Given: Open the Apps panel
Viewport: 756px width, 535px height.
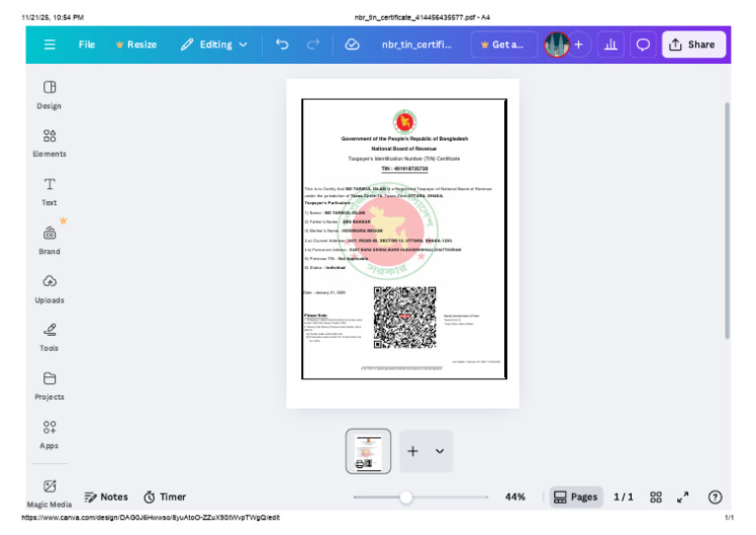Looking at the screenshot, I should pos(49,435).
